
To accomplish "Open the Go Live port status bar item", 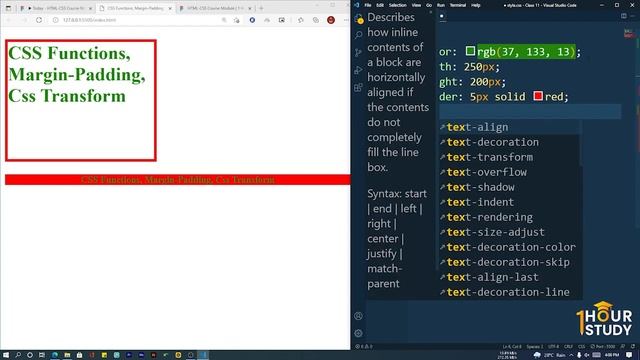I will 603,347.
